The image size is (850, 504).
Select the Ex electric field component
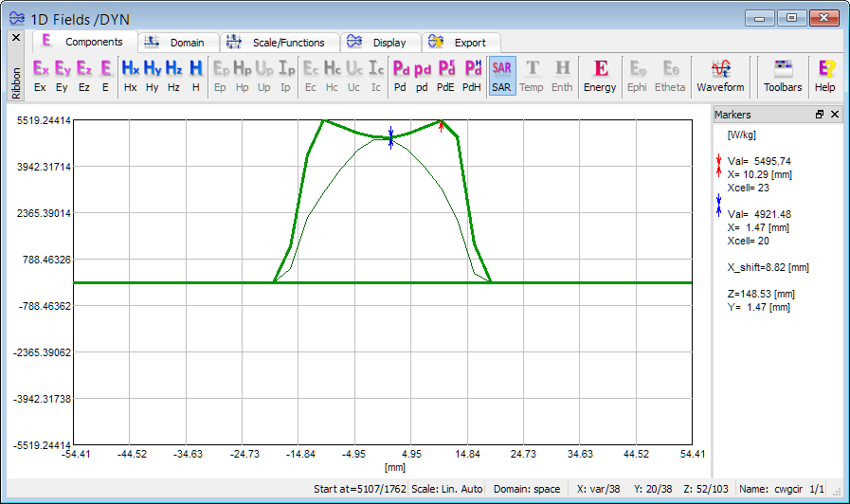40,75
